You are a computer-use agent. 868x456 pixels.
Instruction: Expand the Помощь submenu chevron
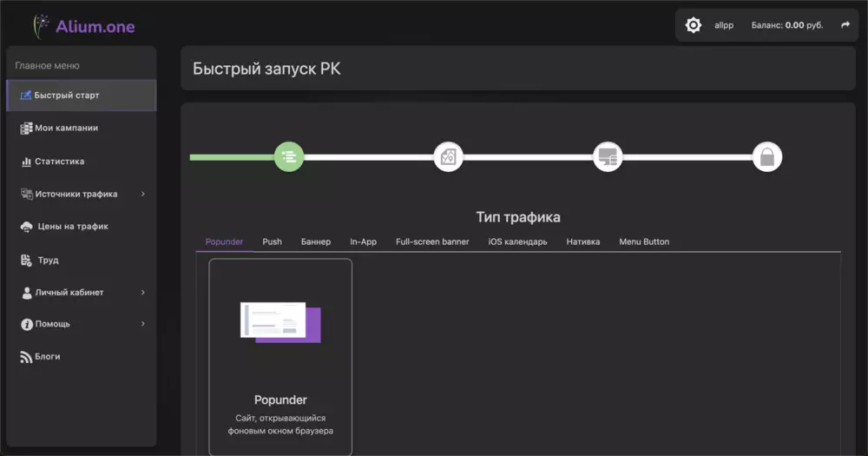point(143,324)
